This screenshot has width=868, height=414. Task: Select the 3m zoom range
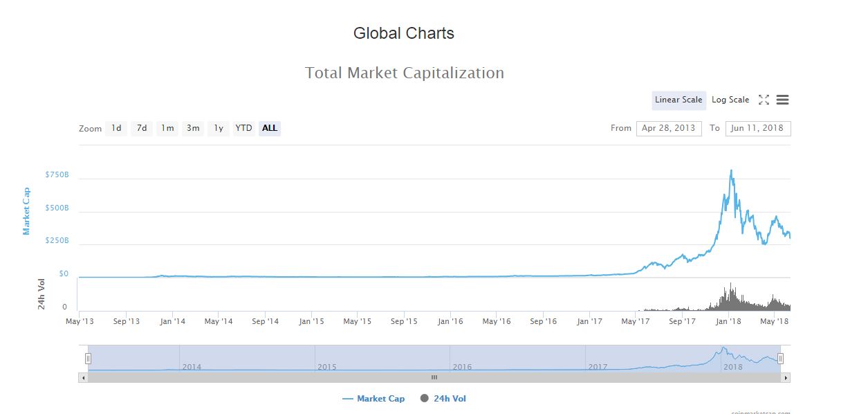pyautogui.click(x=193, y=128)
